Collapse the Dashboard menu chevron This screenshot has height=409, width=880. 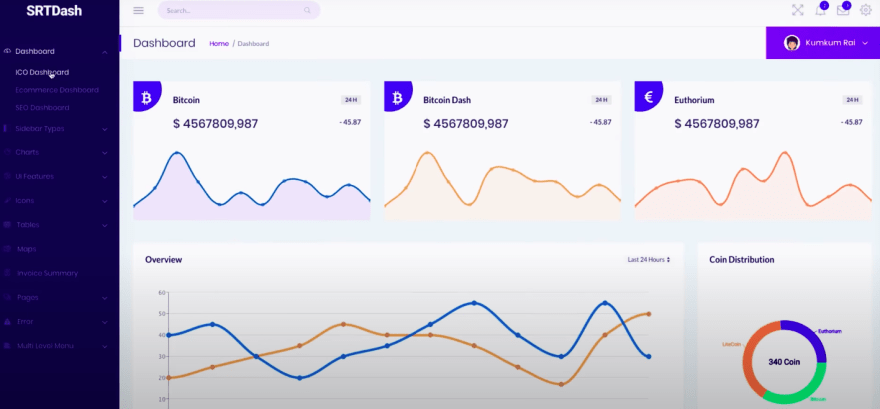click(105, 52)
